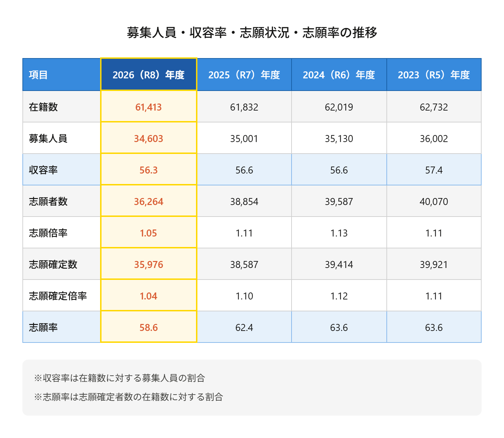Click the 2024 志願確定数 value 39,414
Viewport: 504px width, 438px height.
click(339, 264)
